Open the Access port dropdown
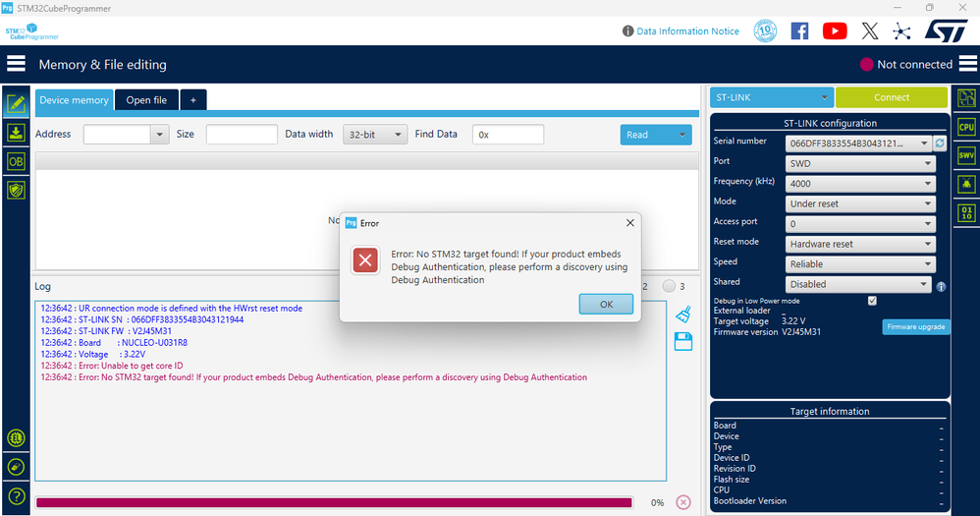The width and height of the screenshot is (980, 516). [x=860, y=223]
